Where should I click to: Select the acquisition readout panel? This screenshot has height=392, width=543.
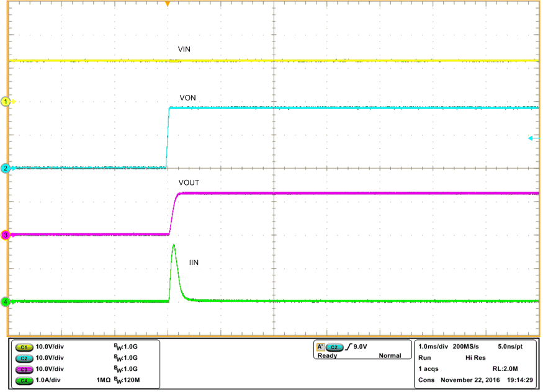(478, 363)
